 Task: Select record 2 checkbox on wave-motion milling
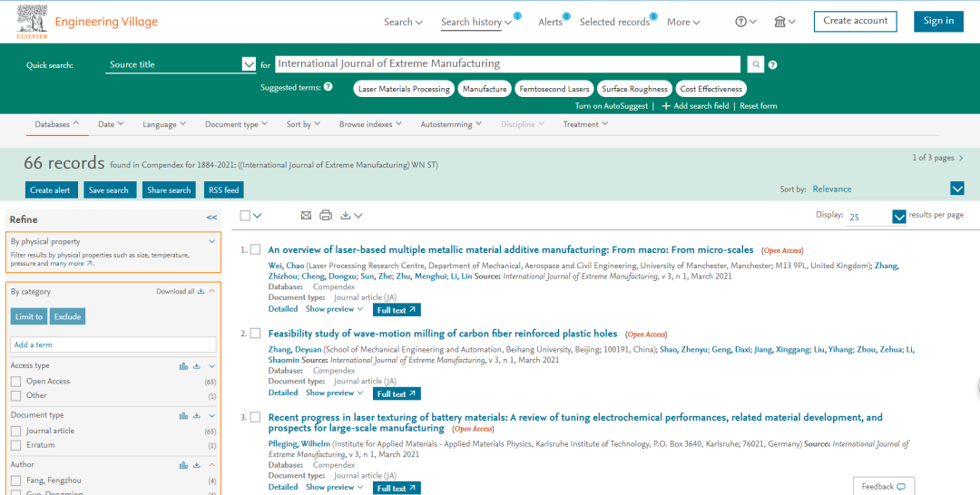(255, 334)
